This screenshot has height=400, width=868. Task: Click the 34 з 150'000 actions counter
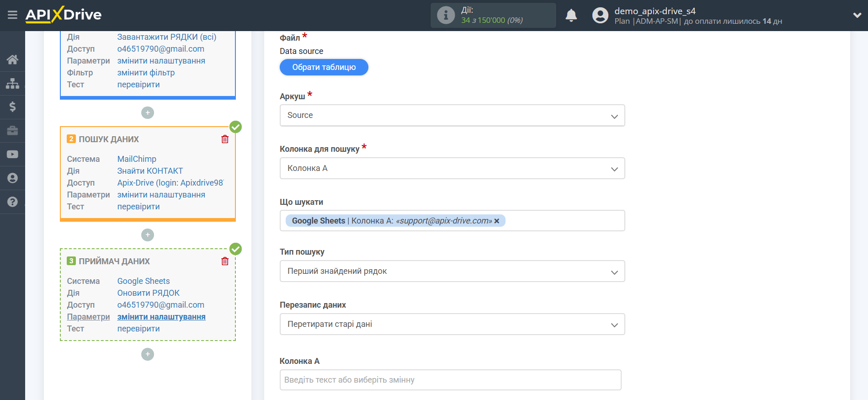click(492, 20)
